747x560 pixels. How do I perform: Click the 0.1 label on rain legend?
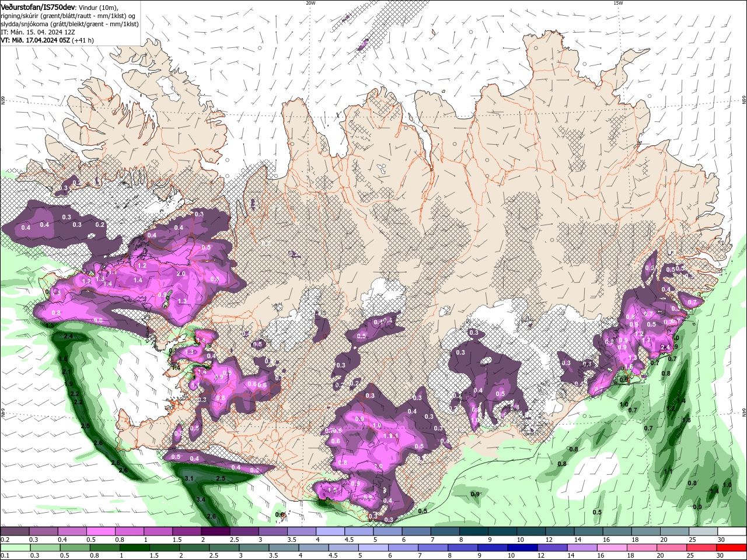point(5,556)
